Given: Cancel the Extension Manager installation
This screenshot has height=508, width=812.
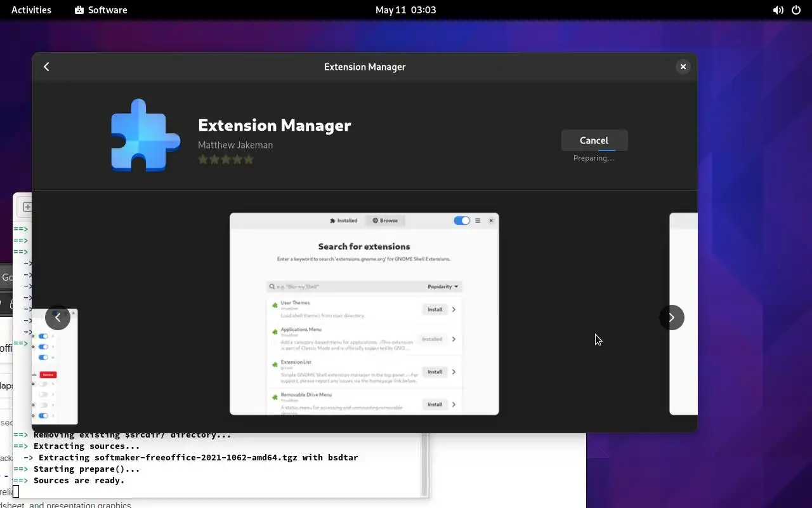Looking at the screenshot, I should click(x=594, y=140).
